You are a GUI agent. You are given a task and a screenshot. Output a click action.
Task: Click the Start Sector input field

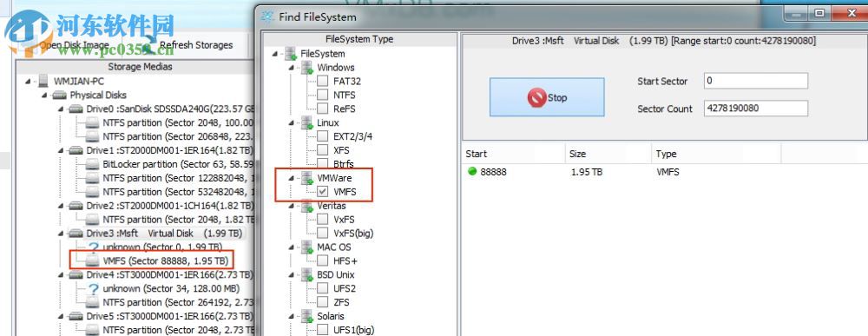point(756,81)
